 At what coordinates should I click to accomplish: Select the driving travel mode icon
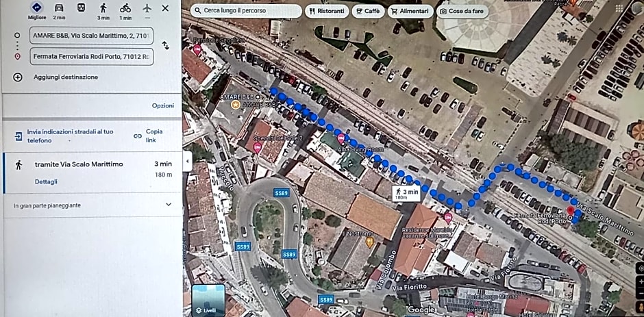pos(59,8)
